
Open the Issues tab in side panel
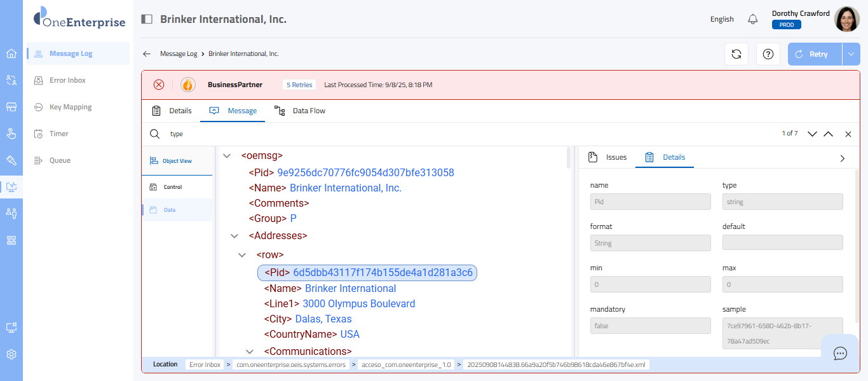(608, 157)
